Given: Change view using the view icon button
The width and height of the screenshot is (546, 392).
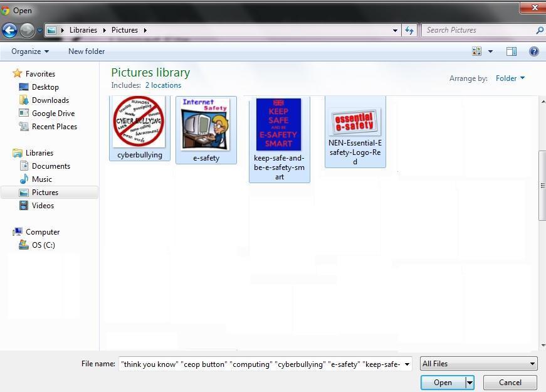Looking at the screenshot, I should point(476,51).
